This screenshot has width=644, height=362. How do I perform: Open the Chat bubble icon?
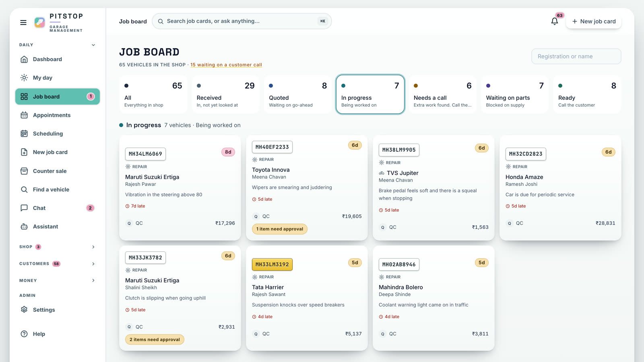tap(24, 208)
